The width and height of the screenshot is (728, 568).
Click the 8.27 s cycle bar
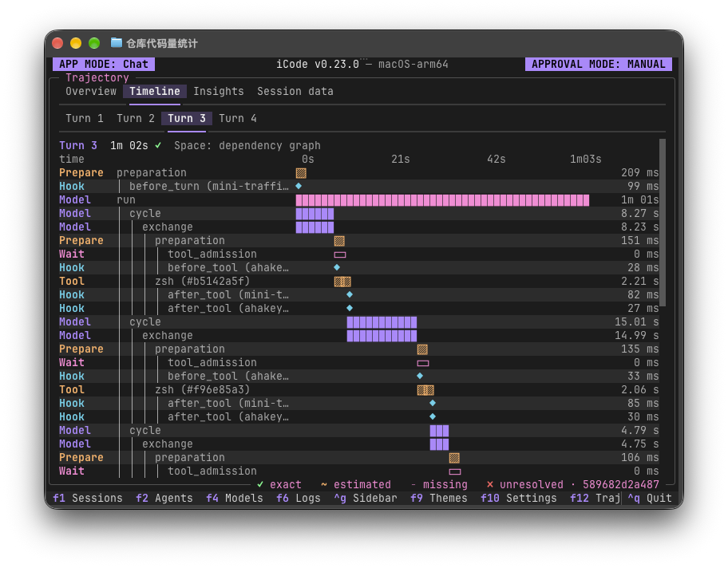tap(315, 214)
